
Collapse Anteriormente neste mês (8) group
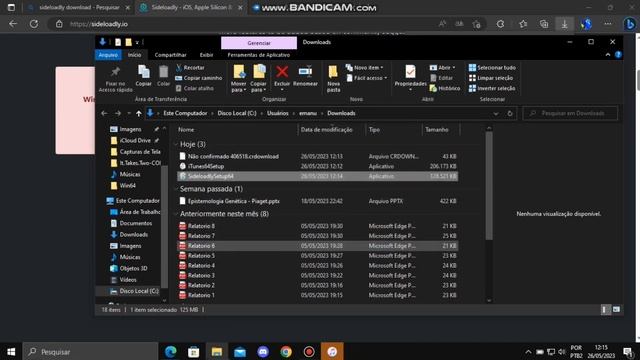(x=176, y=214)
